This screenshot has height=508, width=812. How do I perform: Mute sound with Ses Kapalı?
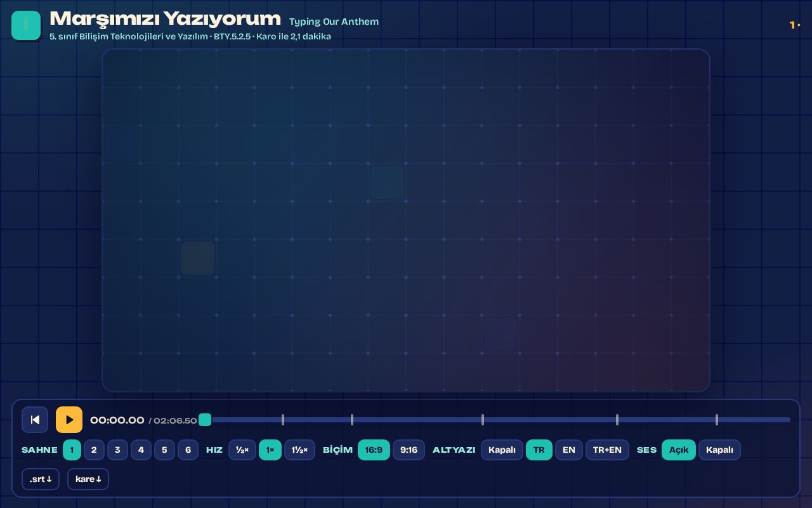(719, 450)
